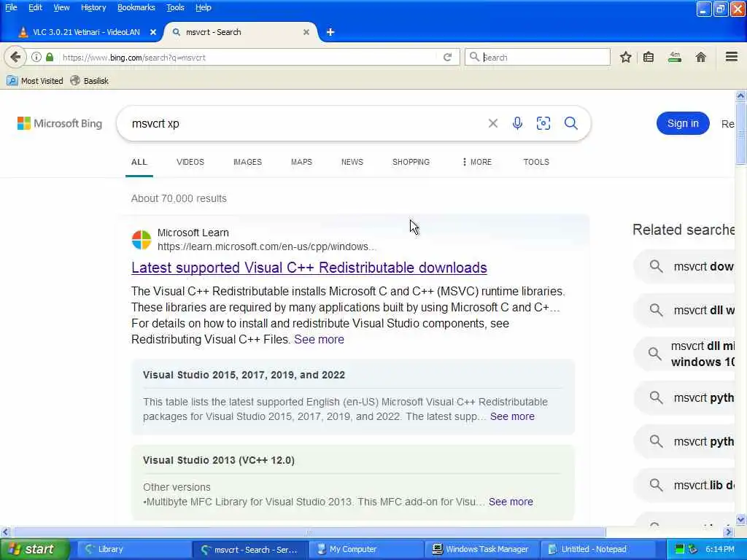Click the Microsoft Bing logo
Image resolution: width=747 pixels, height=560 pixels.
tap(60, 123)
